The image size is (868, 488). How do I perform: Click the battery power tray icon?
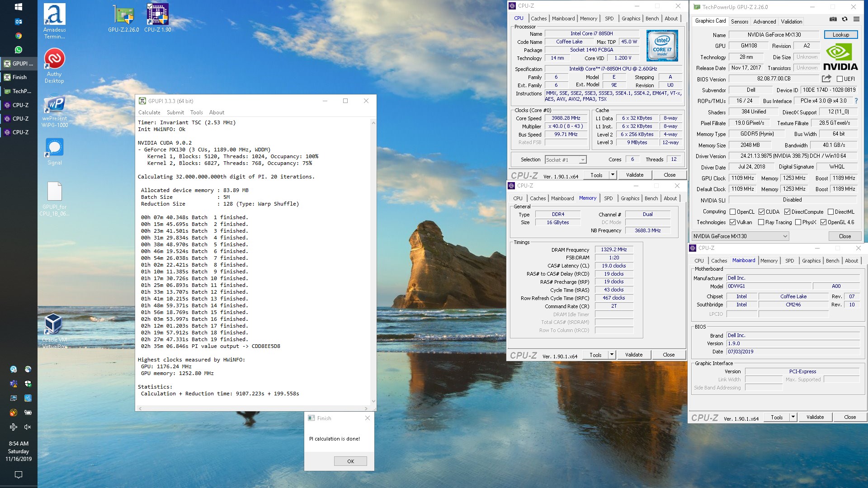pos(28,413)
